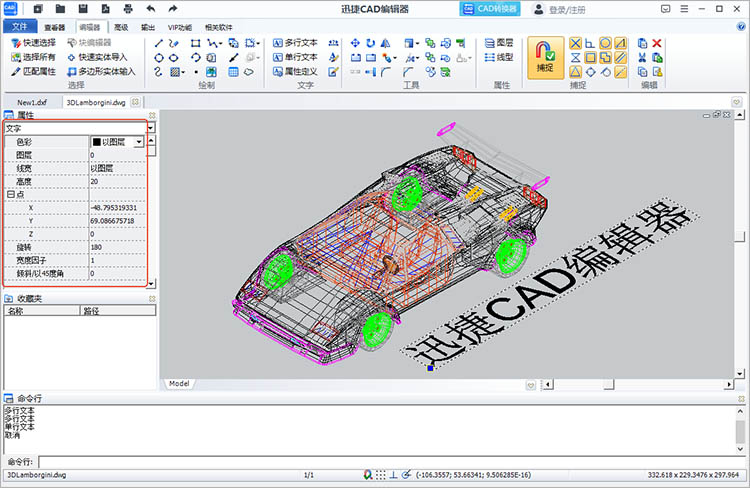The height and width of the screenshot is (488, 750).
Task: Select the Move tool with four arrows
Action: 355,44
